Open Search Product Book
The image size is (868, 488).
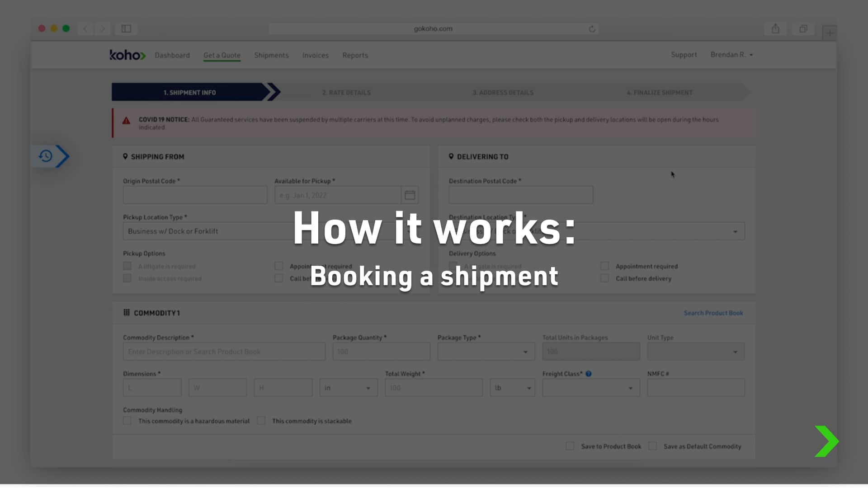(713, 312)
